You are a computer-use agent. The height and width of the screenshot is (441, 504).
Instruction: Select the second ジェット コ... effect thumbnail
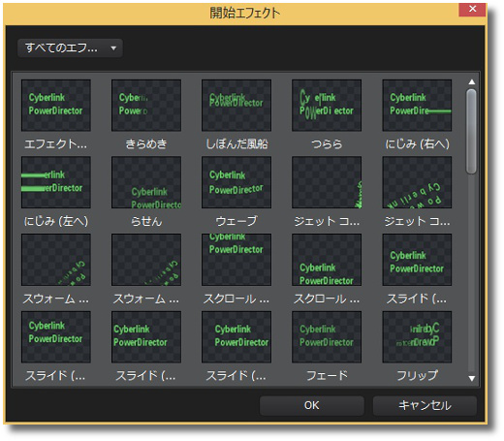click(417, 182)
